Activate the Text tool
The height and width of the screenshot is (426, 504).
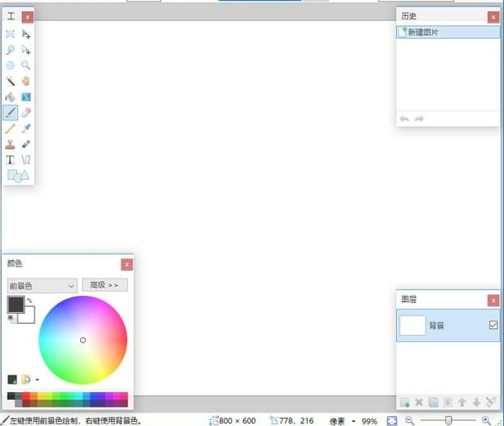click(x=10, y=159)
